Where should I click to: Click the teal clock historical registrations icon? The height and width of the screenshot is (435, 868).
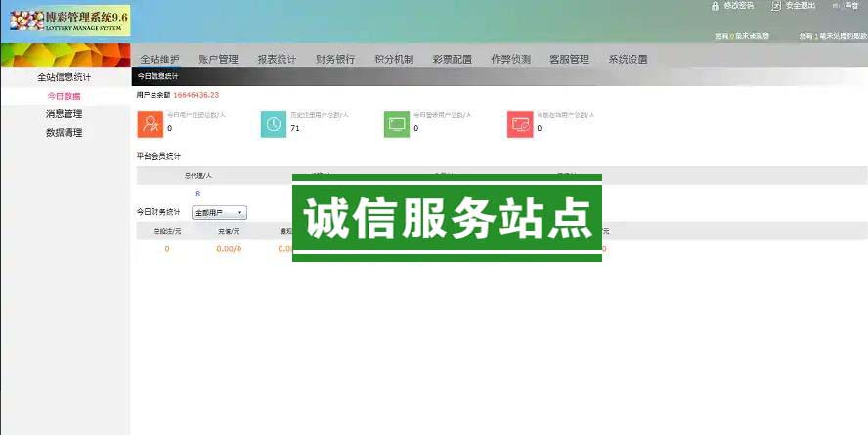[274, 124]
